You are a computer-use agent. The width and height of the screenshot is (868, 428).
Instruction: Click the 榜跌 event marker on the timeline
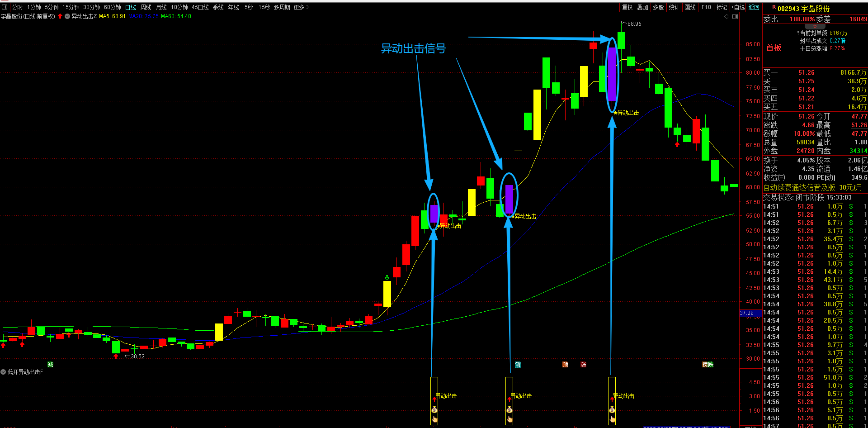pos(708,364)
